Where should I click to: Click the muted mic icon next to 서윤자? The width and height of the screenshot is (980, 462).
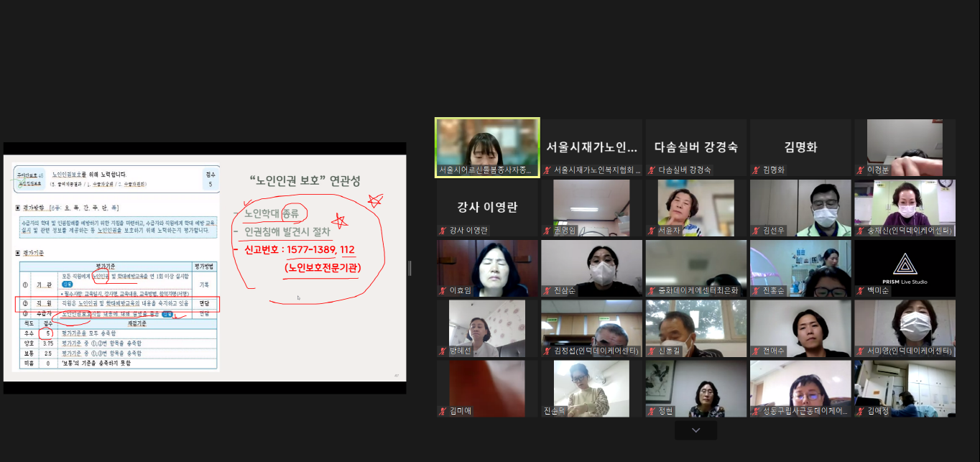(x=652, y=231)
